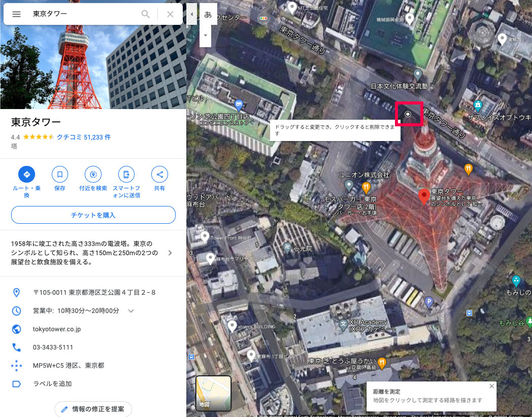Click 東京 芝 とうふ屋うかい restaurant marker
This screenshot has width=532, height=417.
[382, 363]
